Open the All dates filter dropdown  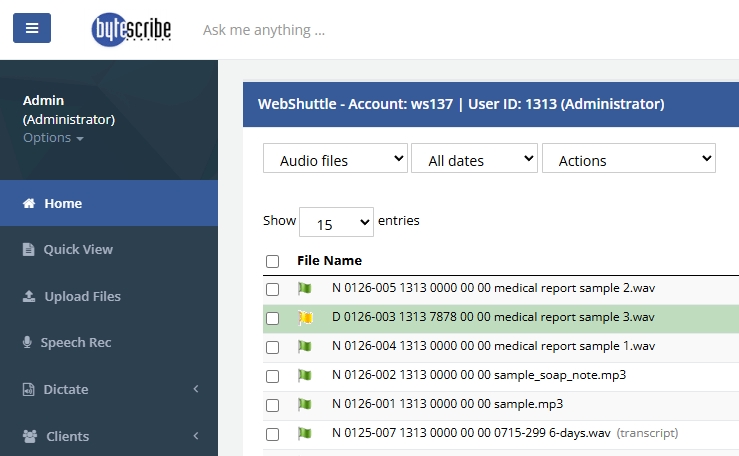tap(474, 160)
